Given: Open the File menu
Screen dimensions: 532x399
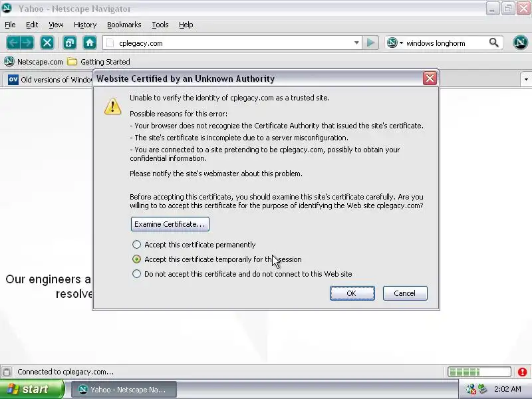Looking at the screenshot, I should click(x=10, y=25).
